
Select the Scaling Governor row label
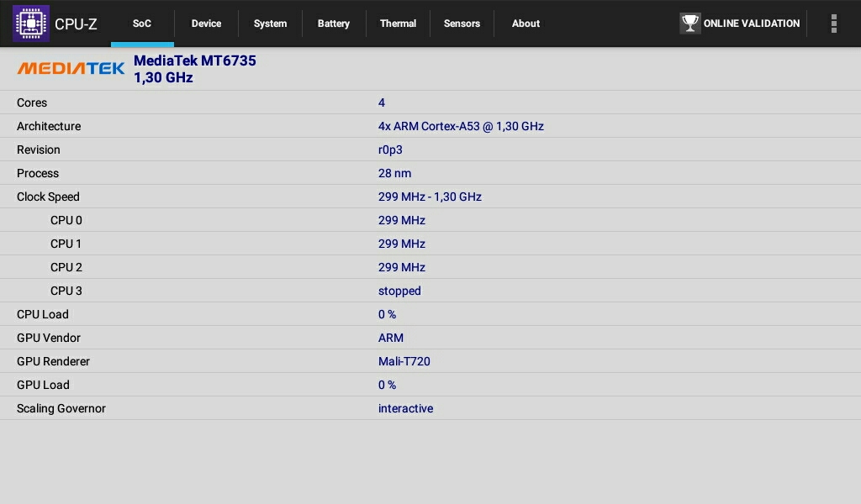point(61,408)
